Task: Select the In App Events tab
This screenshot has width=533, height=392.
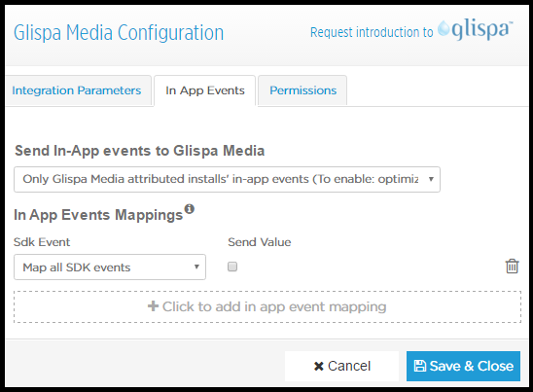Action: (205, 90)
